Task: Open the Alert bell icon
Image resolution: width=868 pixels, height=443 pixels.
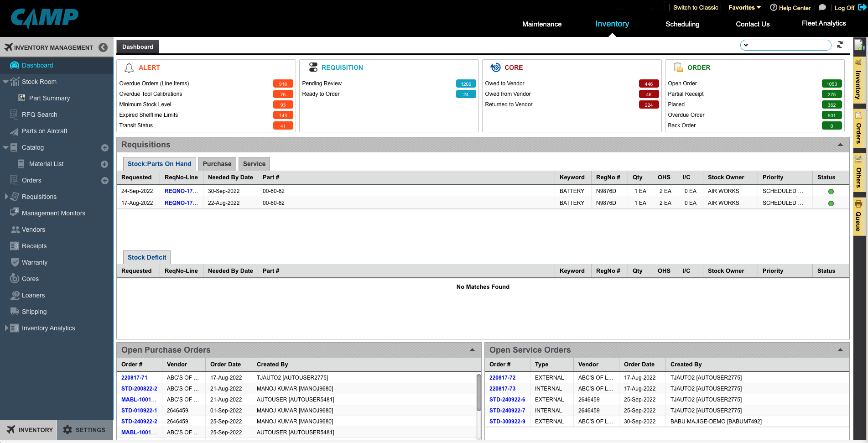Action: [x=129, y=68]
